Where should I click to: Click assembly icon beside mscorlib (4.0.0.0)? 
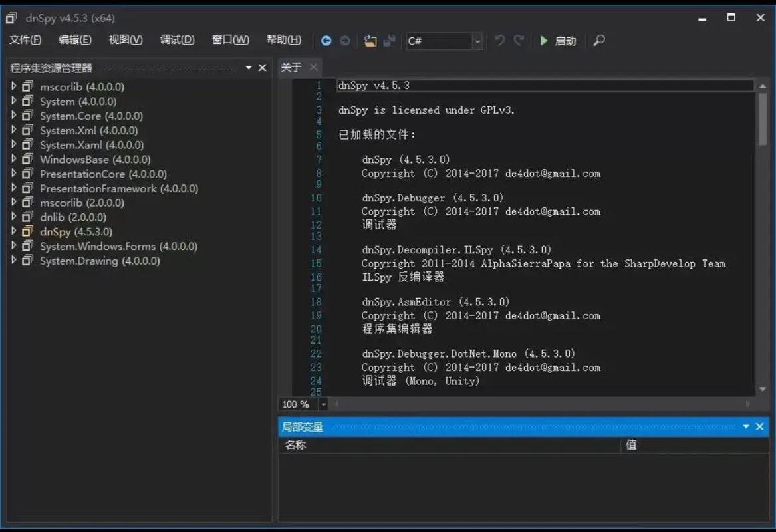coord(28,86)
